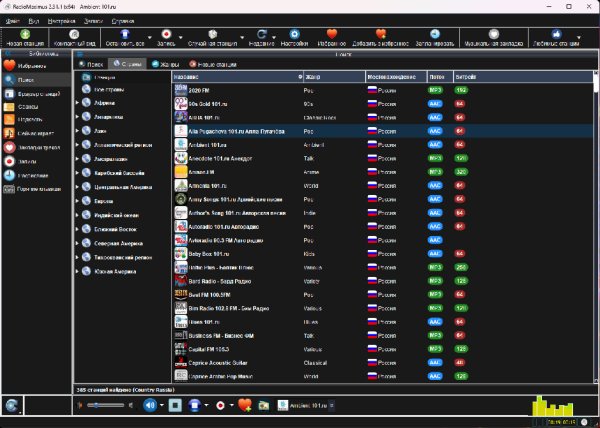Click Добавить в избранное toolbar icon
Viewport: 600px width, 428px height.
point(380,34)
